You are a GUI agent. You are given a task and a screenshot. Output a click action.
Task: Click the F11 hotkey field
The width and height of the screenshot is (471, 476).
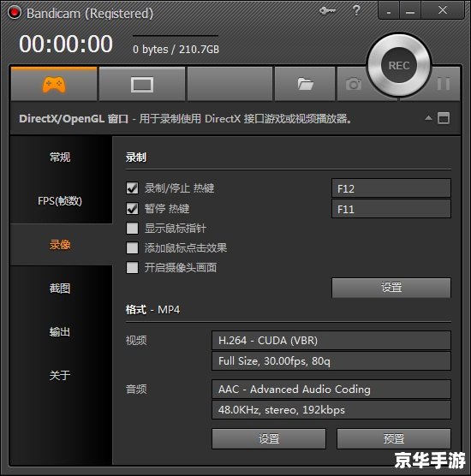tap(391, 209)
